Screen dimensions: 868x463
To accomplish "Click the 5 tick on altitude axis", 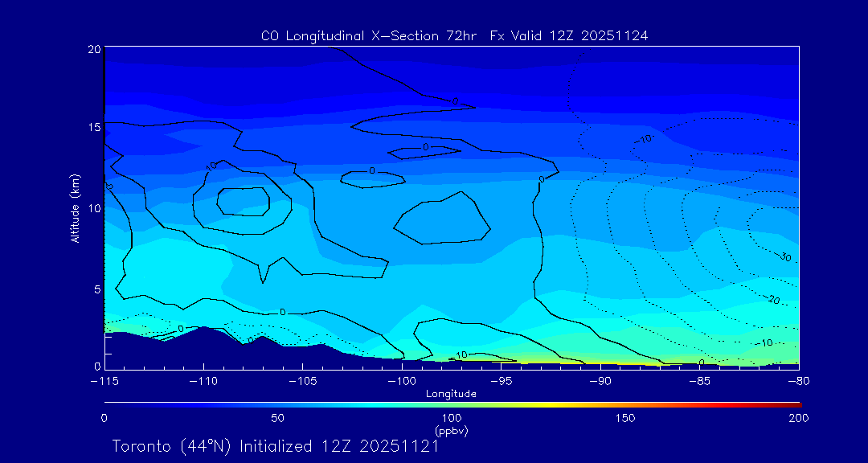I will click(95, 289).
